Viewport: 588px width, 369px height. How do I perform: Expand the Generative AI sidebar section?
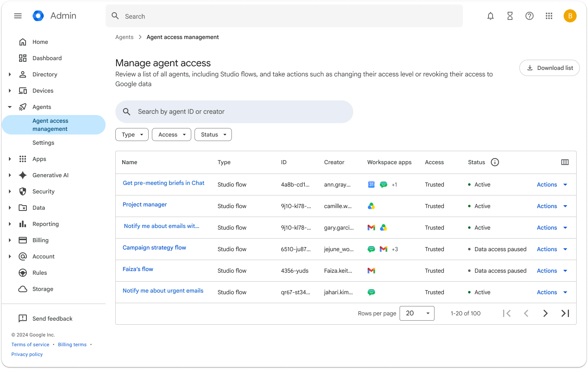click(x=10, y=175)
